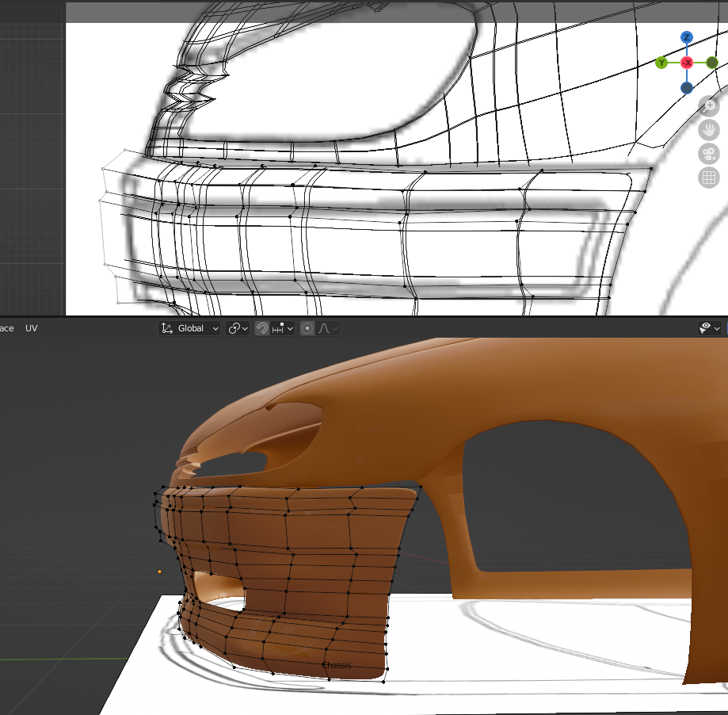
Task: Click the orange object origin dot
Action: [x=160, y=572]
